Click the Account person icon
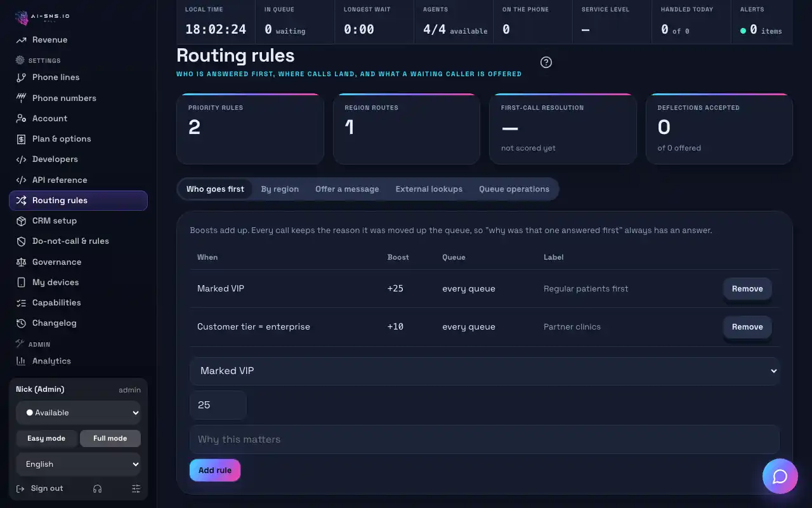The image size is (812, 508). click(21, 118)
